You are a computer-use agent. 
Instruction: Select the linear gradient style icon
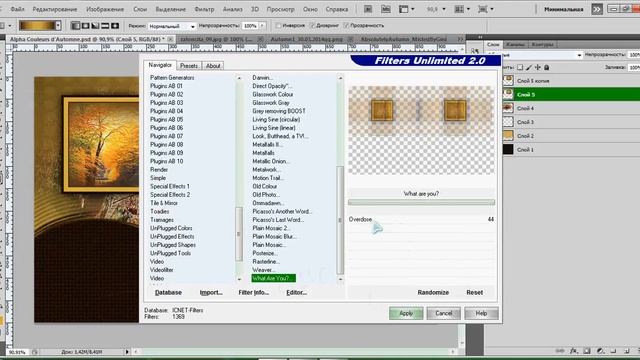(76, 26)
